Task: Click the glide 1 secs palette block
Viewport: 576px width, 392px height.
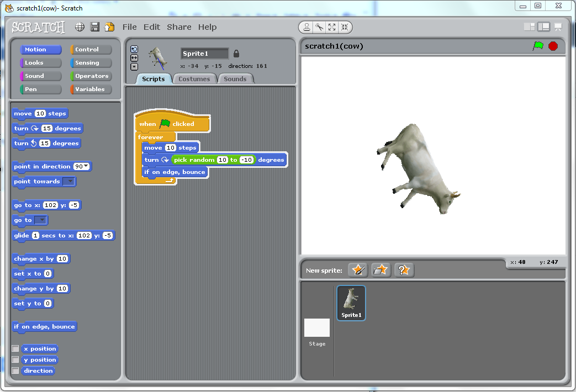Action: coord(64,236)
